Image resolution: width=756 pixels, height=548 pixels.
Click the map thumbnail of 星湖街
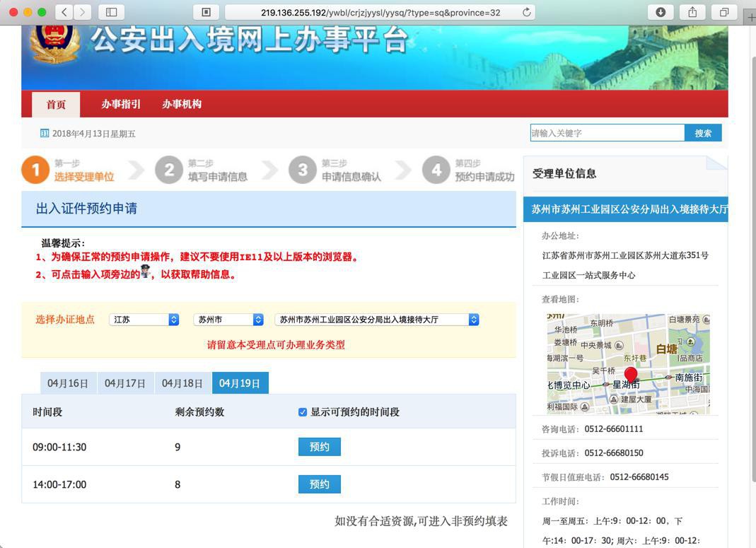pyautogui.click(x=629, y=364)
